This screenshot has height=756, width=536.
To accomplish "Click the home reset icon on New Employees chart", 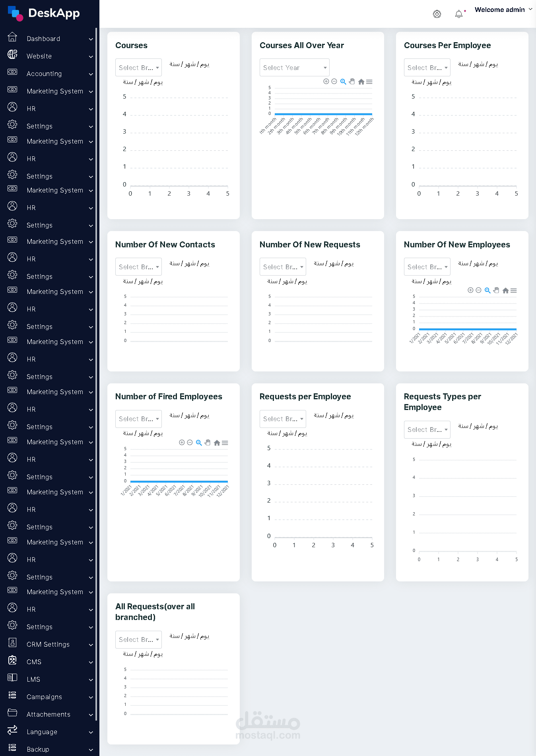I will click(x=505, y=290).
